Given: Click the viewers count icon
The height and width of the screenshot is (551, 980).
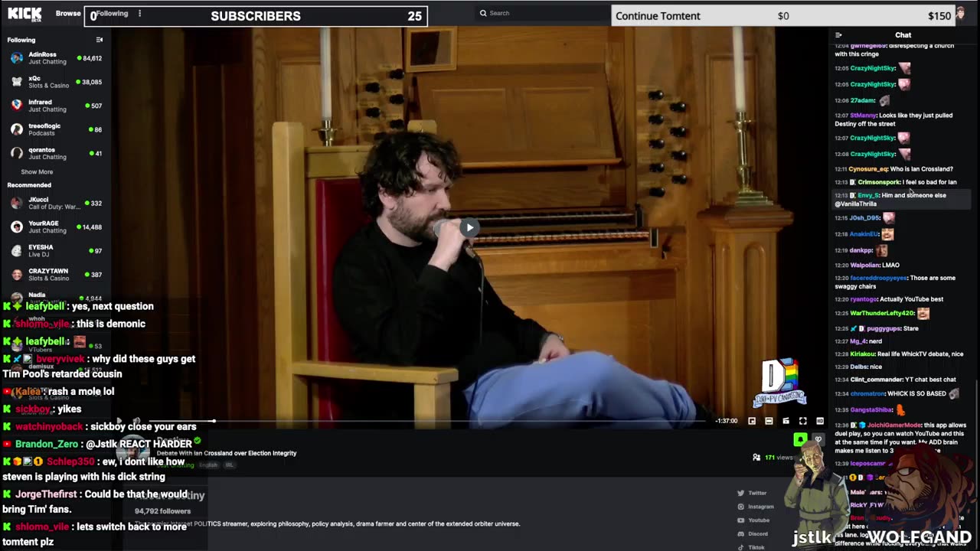Looking at the screenshot, I should point(756,458).
